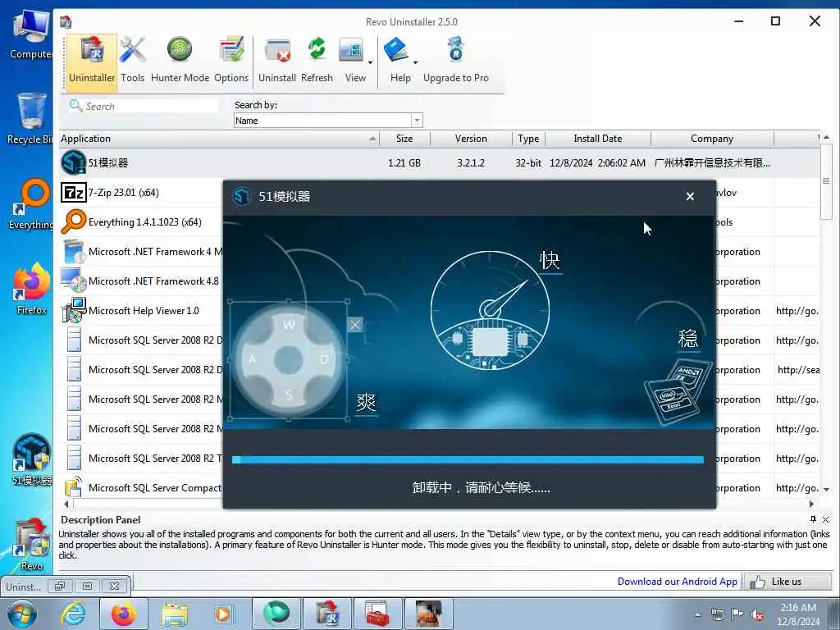Click the horizontal scrollbar left arrow
840x630 pixels.
(x=66, y=504)
